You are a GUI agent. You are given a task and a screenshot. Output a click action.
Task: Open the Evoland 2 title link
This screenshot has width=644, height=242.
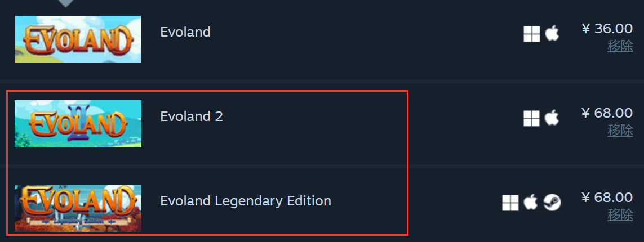pyautogui.click(x=192, y=116)
